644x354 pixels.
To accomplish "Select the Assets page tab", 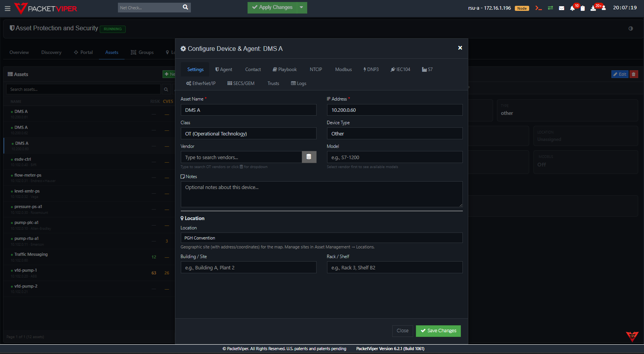I will tap(112, 52).
